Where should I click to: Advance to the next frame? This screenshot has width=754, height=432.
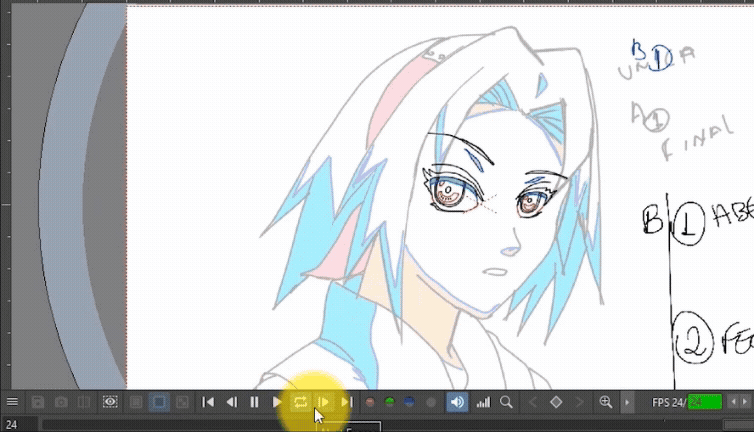click(x=324, y=402)
